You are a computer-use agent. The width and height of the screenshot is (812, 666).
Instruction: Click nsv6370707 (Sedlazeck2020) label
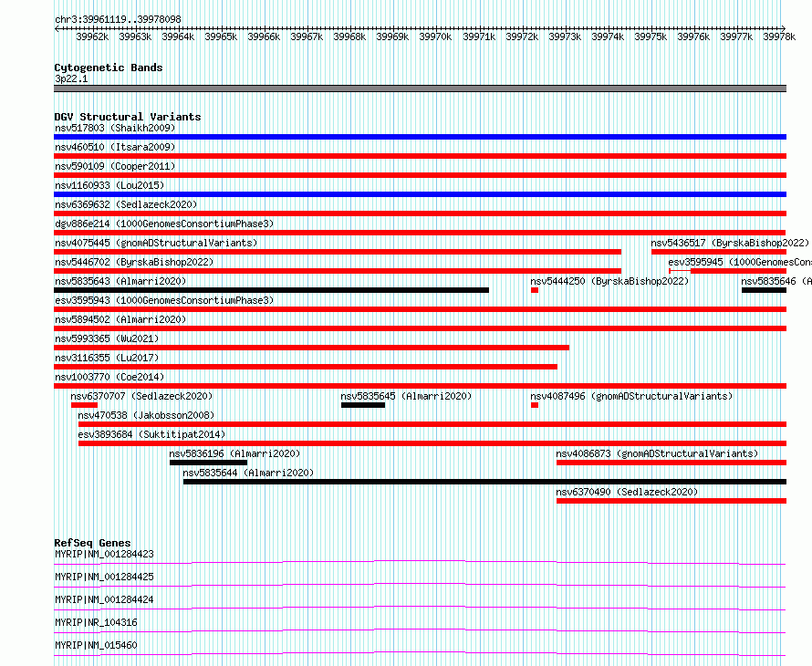(142, 396)
